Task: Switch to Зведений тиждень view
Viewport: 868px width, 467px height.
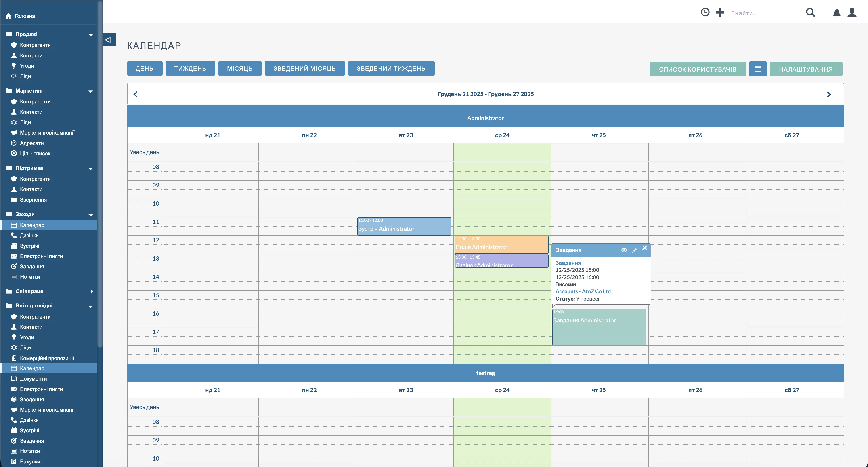Action: click(391, 68)
